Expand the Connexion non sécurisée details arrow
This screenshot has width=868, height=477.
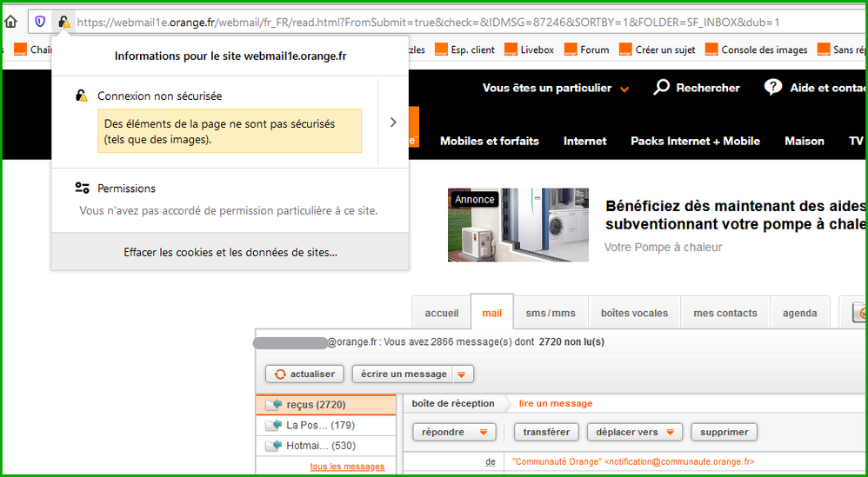(393, 123)
